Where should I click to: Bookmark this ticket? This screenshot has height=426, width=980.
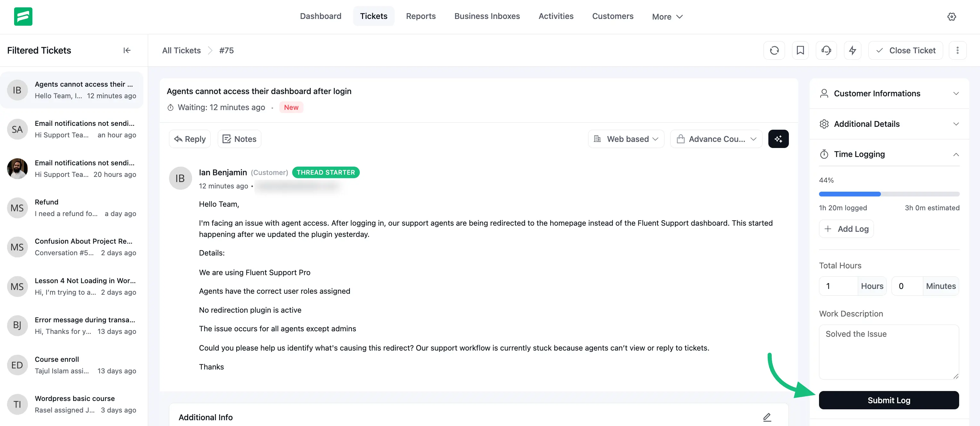coord(800,50)
